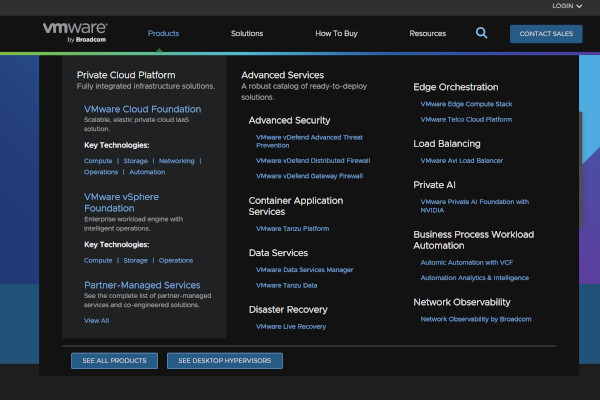Click the Contact Sales button
The image size is (600, 400).
[x=546, y=34]
